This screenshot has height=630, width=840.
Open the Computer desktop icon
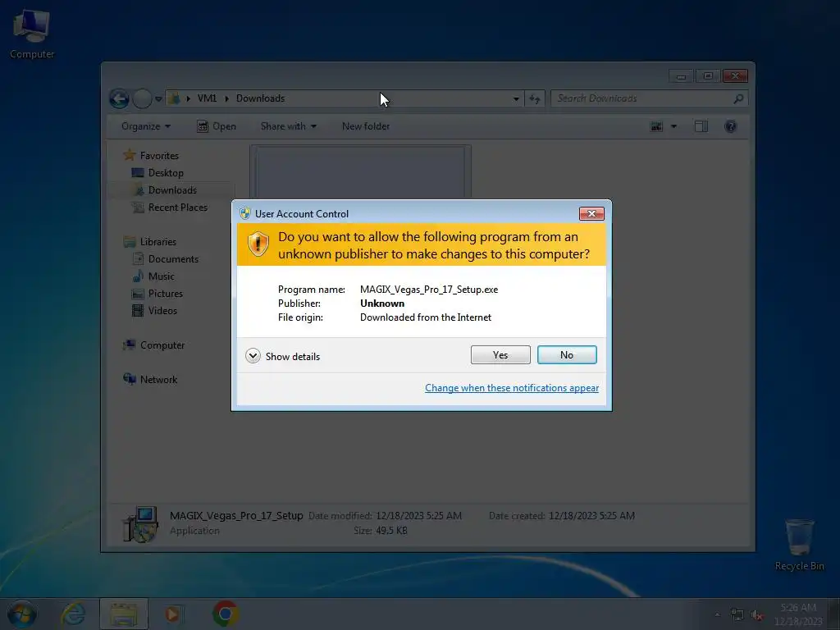(32, 34)
